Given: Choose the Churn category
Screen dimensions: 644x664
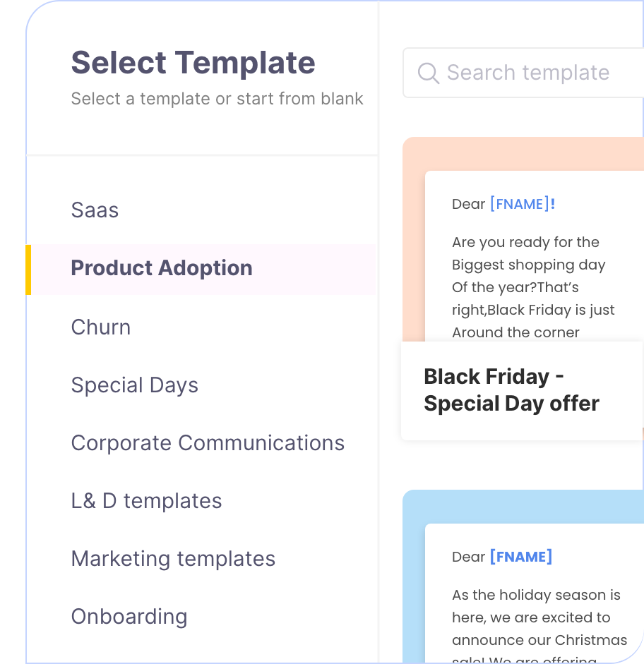Looking at the screenshot, I should 101,327.
